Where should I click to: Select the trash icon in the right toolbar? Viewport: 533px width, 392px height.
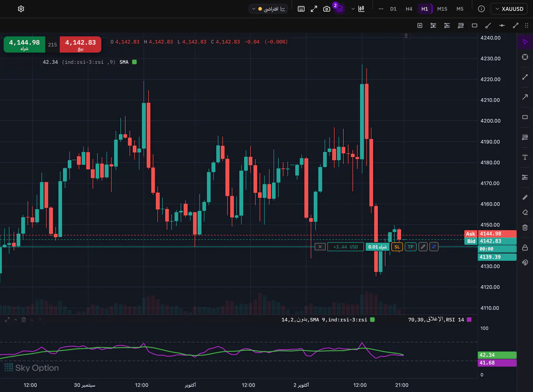click(x=525, y=227)
